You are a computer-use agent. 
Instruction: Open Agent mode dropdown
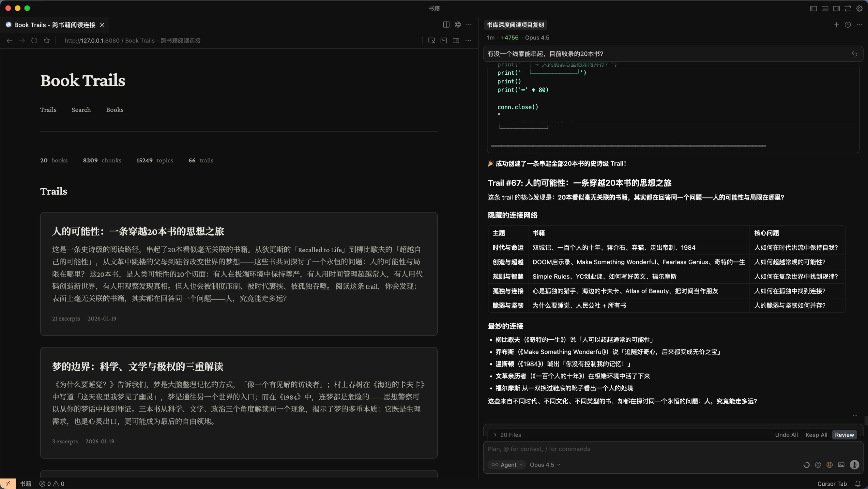(507, 465)
